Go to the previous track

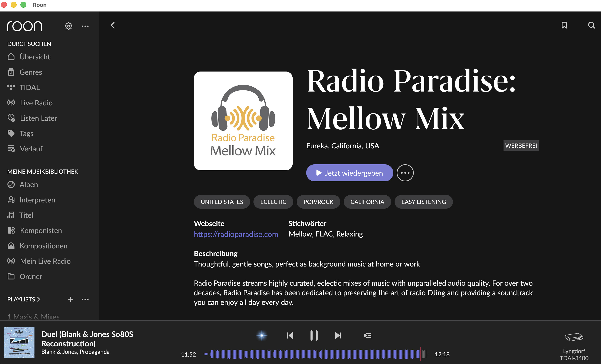click(290, 335)
